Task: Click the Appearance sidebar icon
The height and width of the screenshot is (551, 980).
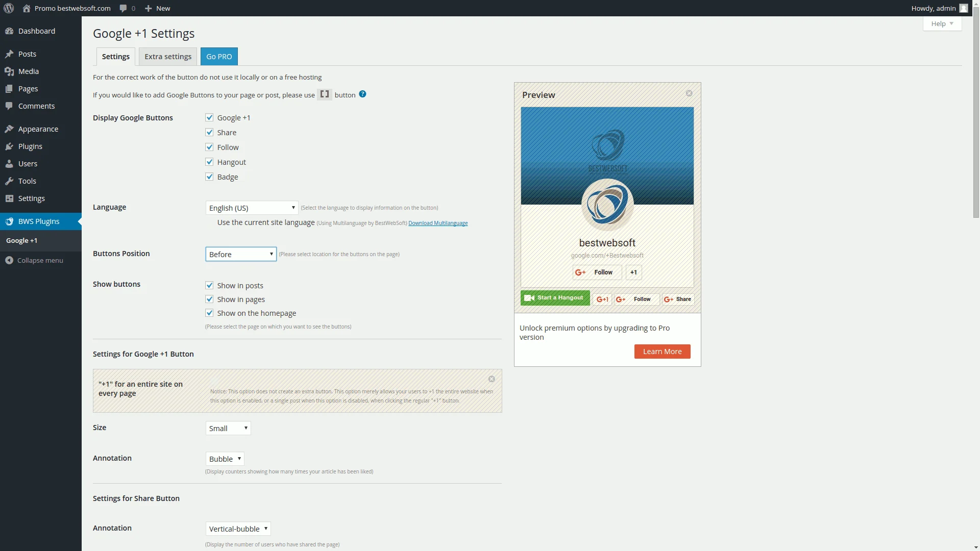Action: point(9,129)
